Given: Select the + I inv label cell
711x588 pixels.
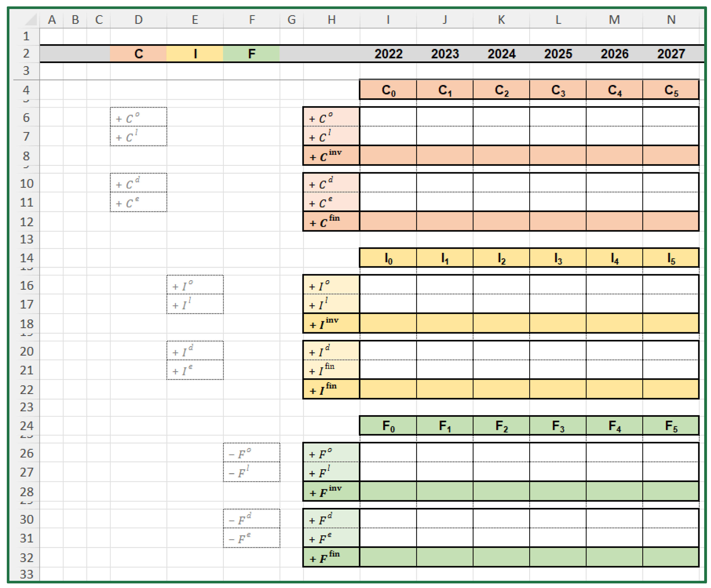Looking at the screenshot, I should [x=331, y=324].
